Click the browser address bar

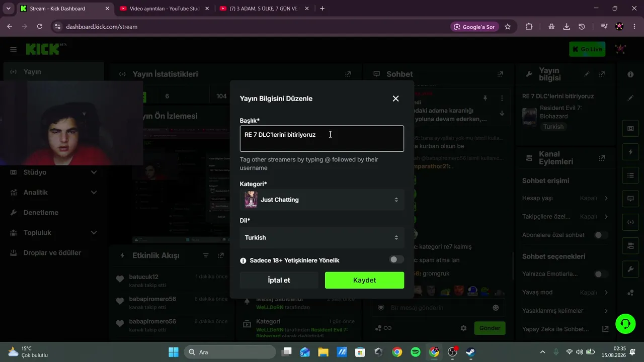tap(252, 27)
